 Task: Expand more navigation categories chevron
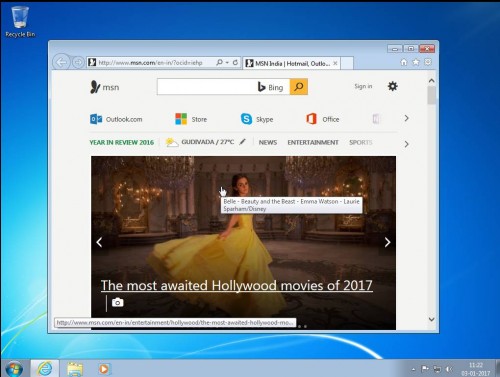[406, 144]
